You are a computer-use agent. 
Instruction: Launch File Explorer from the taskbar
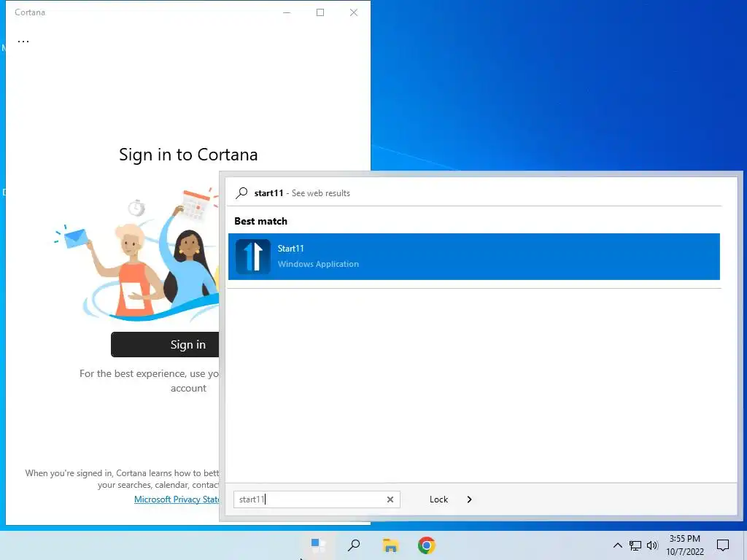tap(390, 545)
